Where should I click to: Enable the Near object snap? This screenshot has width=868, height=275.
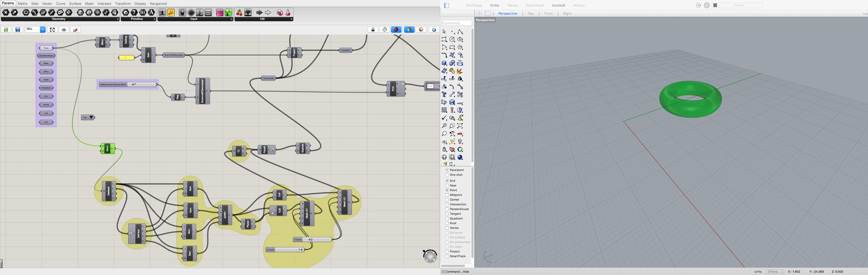coord(447,185)
